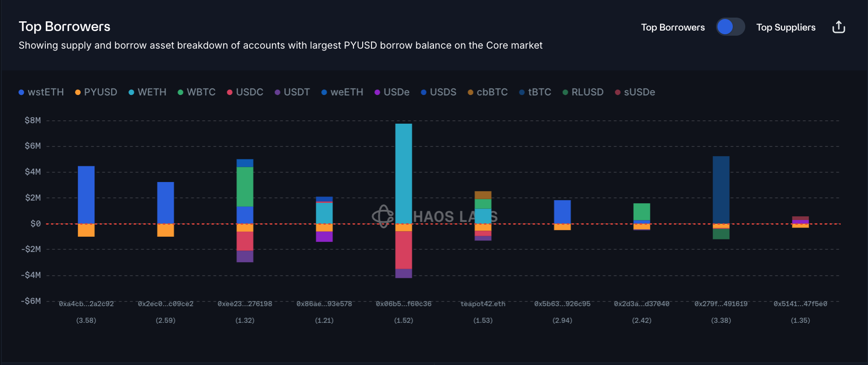
Task: Toggle USDC legend entry
Action: click(245, 92)
